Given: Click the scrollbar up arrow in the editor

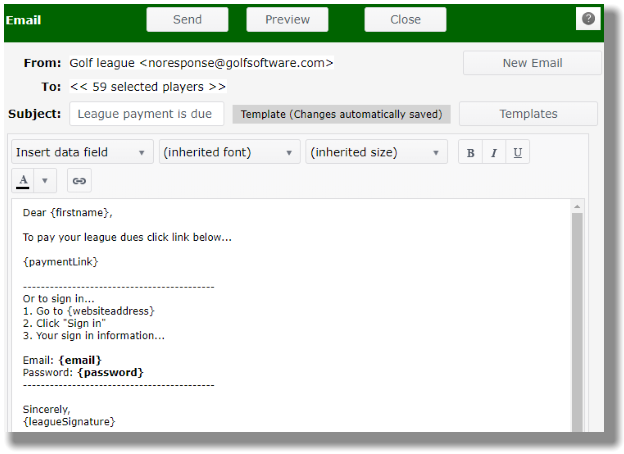Looking at the screenshot, I should click(x=576, y=206).
